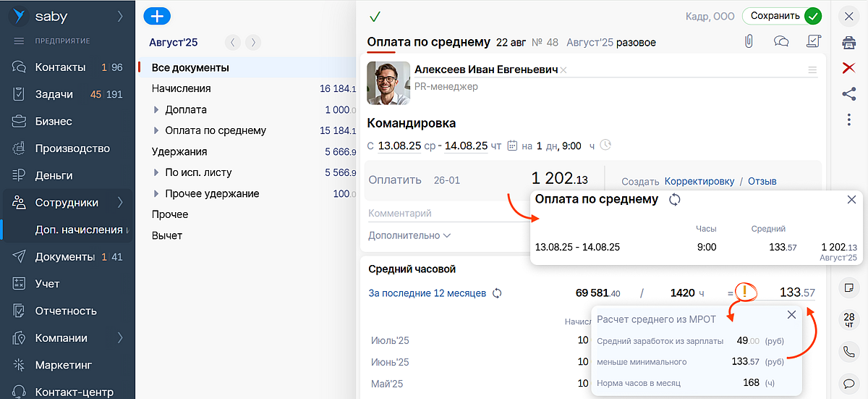Open Сотрудники in the sidebar
The height and width of the screenshot is (399, 868).
coord(67,203)
